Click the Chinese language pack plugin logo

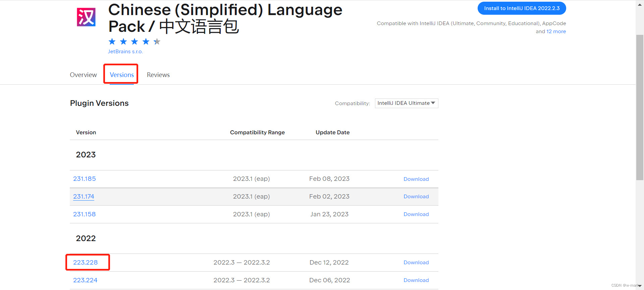pos(86,17)
